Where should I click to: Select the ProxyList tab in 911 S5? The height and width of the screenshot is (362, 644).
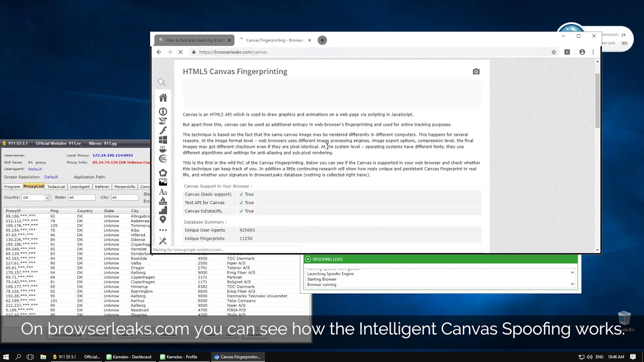coord(34,187)
